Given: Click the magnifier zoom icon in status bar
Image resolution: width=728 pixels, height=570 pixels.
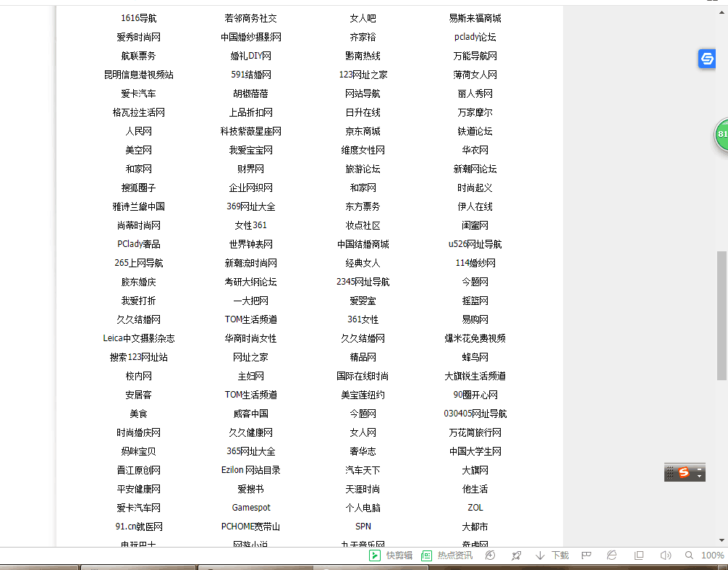Looking at the screenshot, I should point(689,555).
